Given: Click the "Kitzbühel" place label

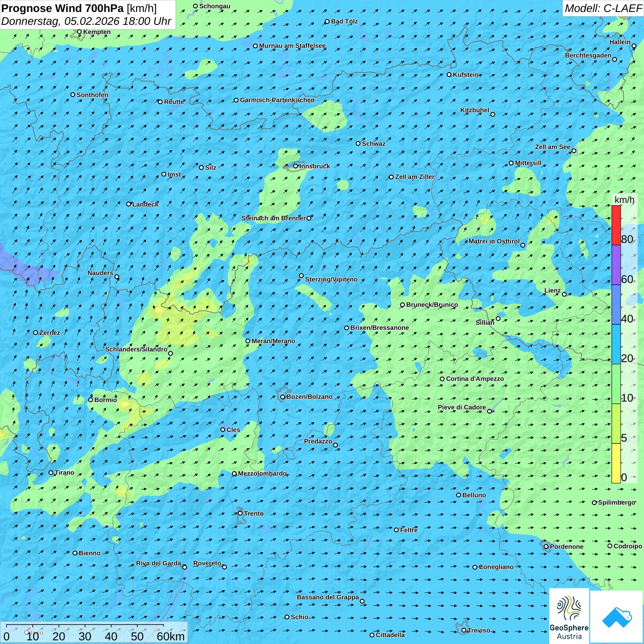Looking at the screenshot, I should (475, 110).
